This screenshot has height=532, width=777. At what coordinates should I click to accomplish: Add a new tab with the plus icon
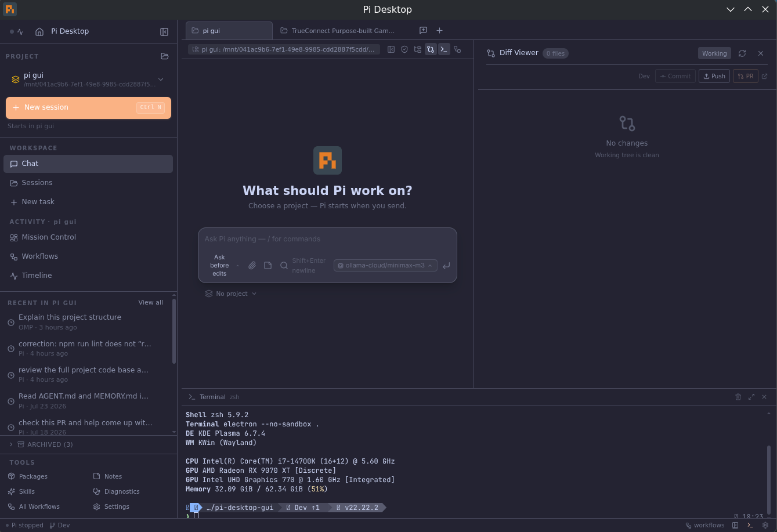439,30
